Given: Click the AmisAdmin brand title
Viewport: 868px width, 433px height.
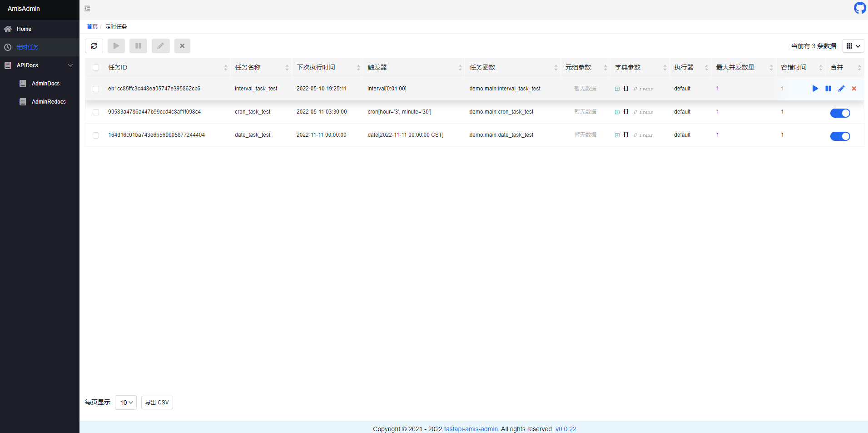Looking at the screenshot, I should (24, 9).
